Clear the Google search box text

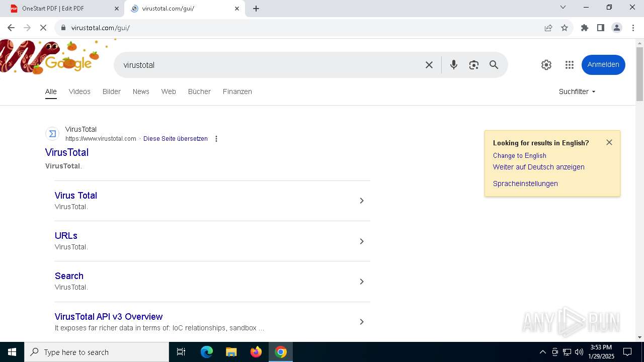[429, 65]
